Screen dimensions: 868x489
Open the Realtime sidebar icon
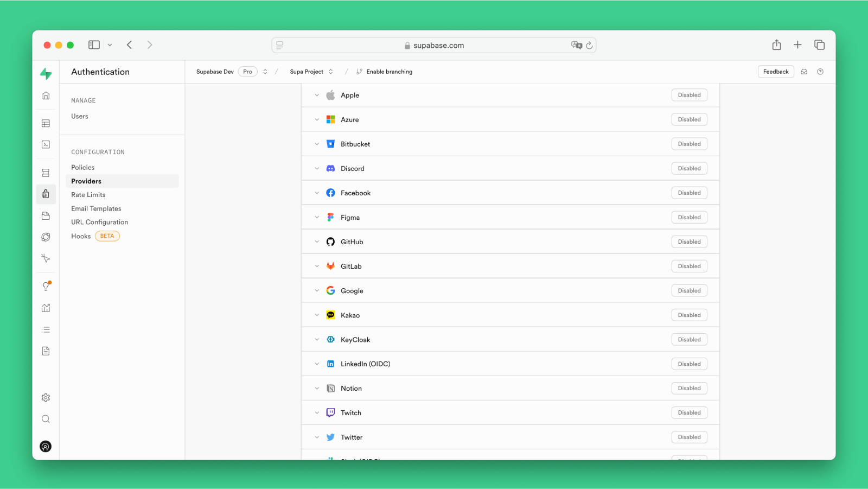click(46, 258)
